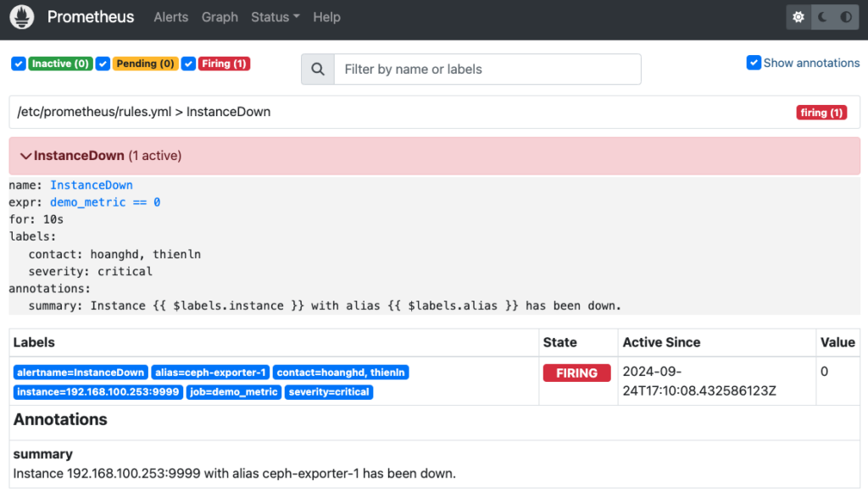Click the InstanceDown (1 active) header
Screen dimensions: 868x498
tap(435, 156)
